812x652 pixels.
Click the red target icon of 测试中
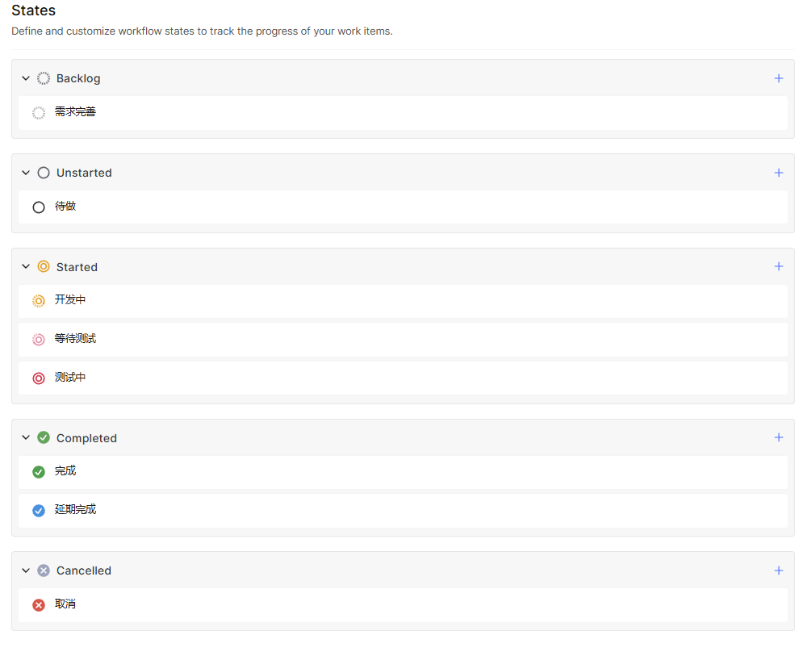[x=39, y=378]
